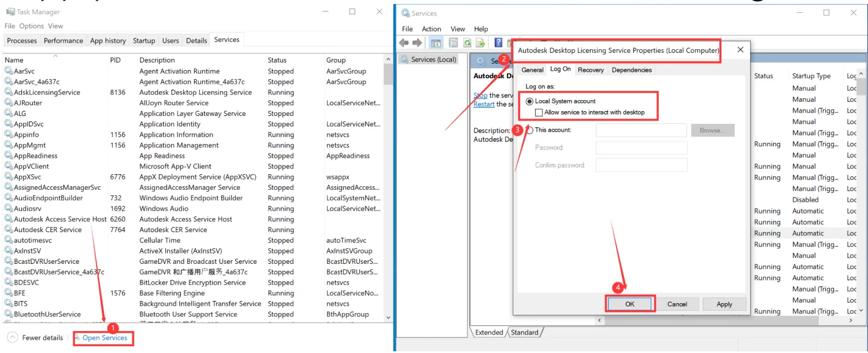Toggle the Show/Hide Console Tree icon
This screenshot has height=353, width=868.
[436, 43]
